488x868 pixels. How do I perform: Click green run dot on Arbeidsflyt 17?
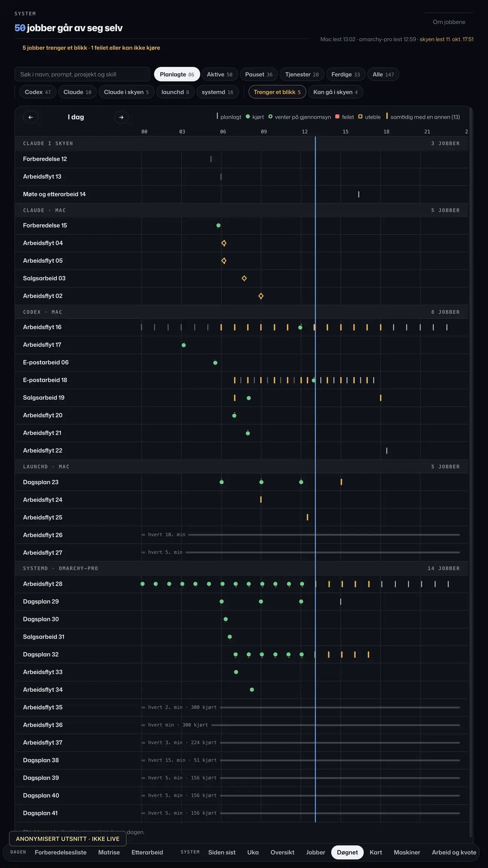184,345
